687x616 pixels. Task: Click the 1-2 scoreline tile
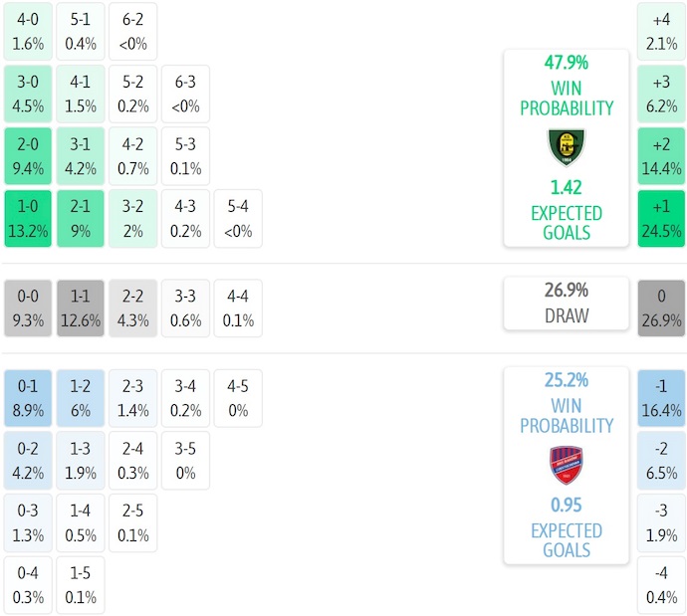tap(81, 398)
